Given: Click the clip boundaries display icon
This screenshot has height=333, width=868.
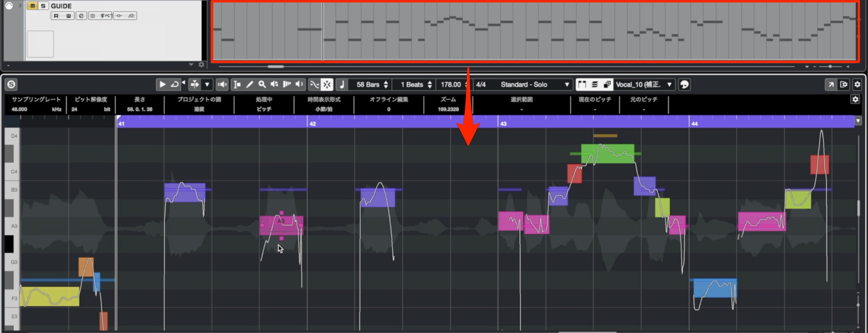Looking at the screenshot, I should [x=582, y=84].
